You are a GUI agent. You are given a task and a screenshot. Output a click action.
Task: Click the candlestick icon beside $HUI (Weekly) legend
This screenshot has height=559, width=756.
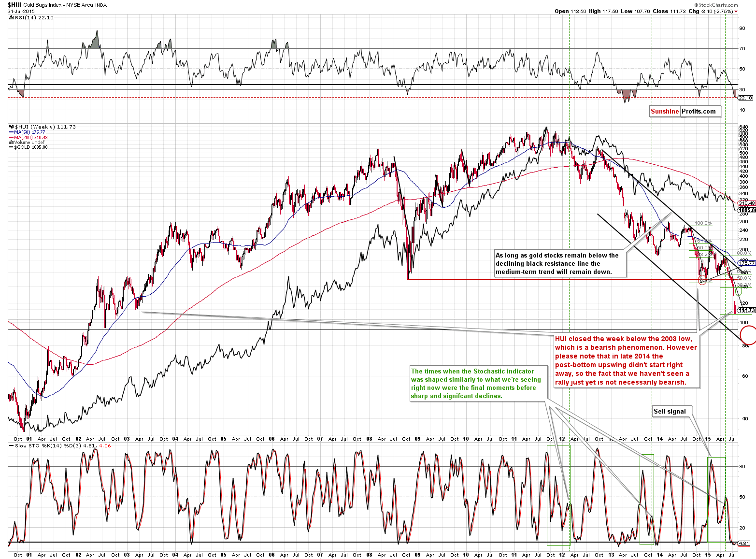click(x=11, y=127)
